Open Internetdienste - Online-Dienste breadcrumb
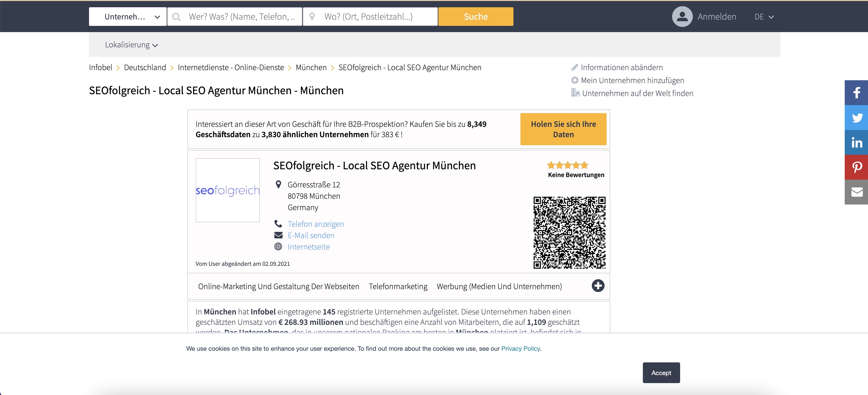The image size is (868, 395). [231, 67]
